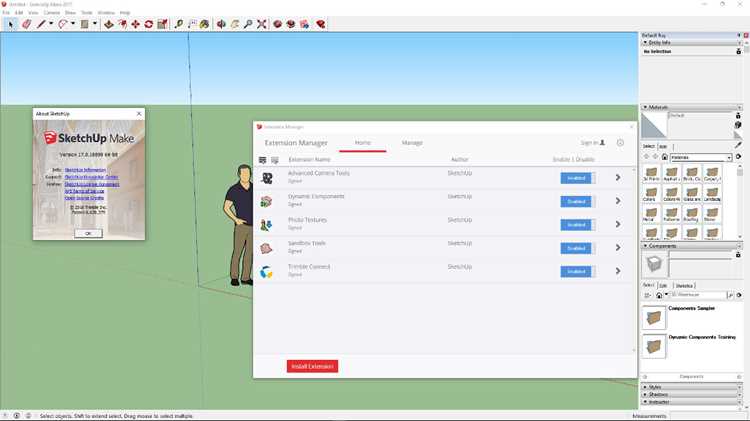Open the Window menu
The width and height of the screenshot is (750, 421).
pyautogui.click(x=106, y=12)
